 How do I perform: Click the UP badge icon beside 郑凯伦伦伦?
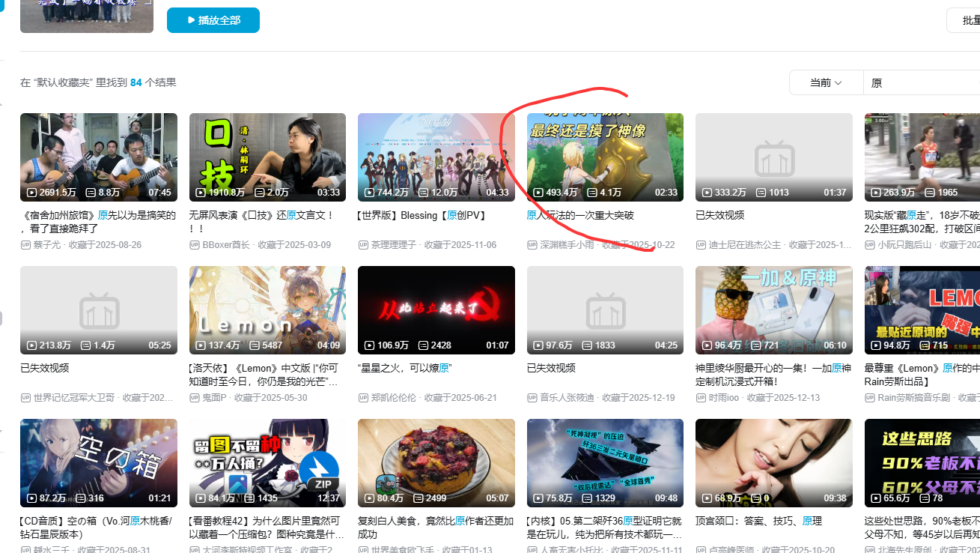[x=363, y=398]
